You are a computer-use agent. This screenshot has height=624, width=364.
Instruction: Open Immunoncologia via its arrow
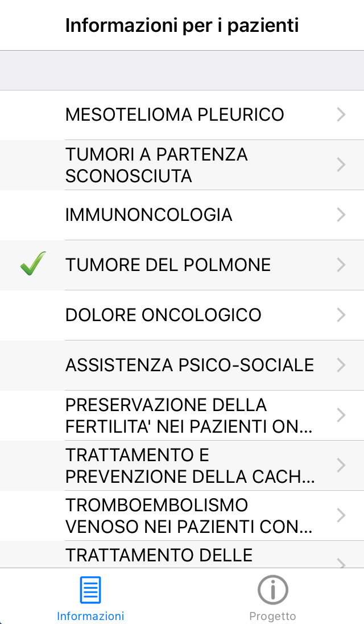[341, 215]
